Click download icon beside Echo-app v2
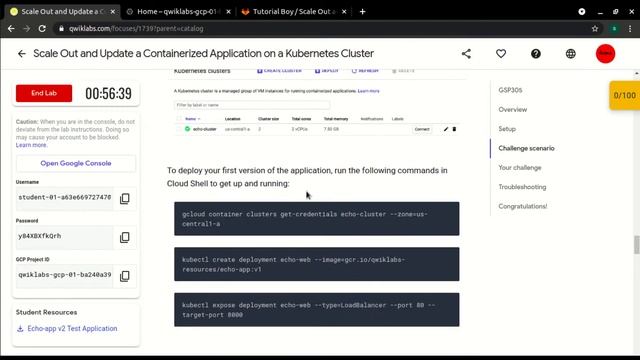This screenshot has height=360, width=640. (x=20, y=329)
